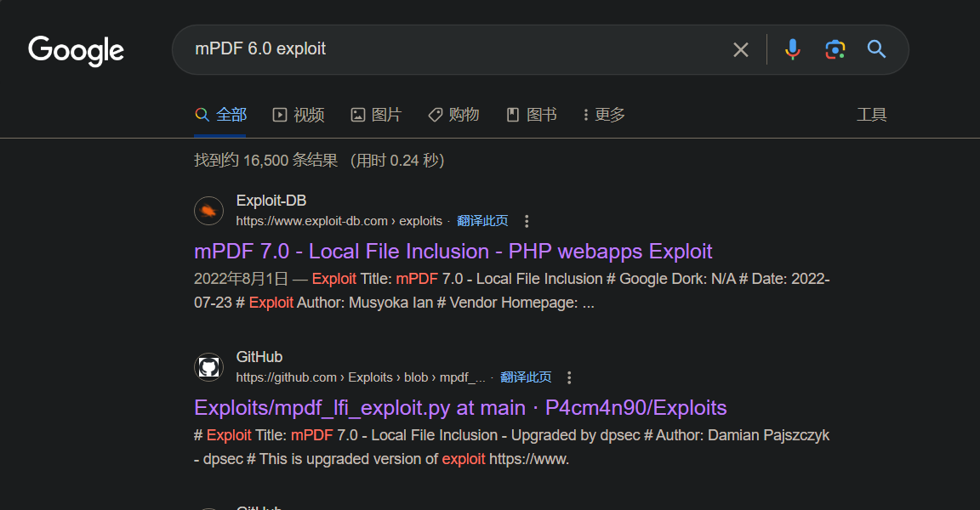Switch to the 视频 (Videos) tab

(299, 115)
